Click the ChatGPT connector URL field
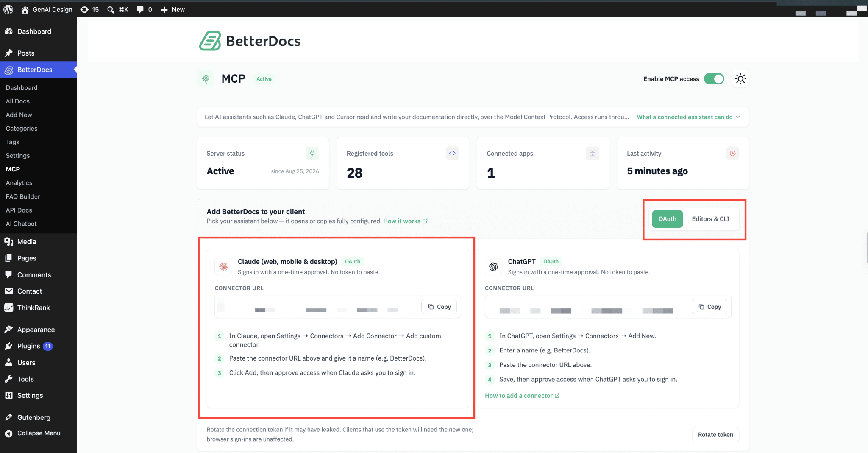Screen dimensions: 868x453 point(608,307)
